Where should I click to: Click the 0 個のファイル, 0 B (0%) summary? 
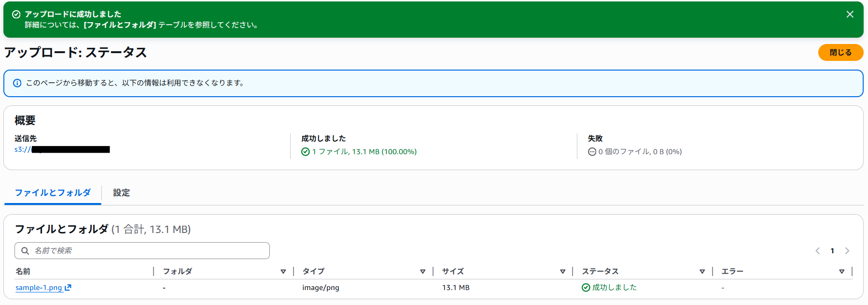tap(640, 152)
